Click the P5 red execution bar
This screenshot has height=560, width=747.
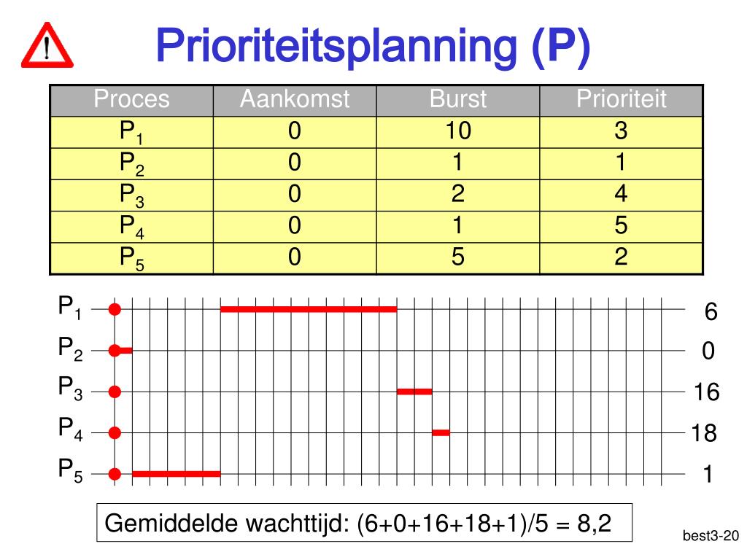click(177, 474)
